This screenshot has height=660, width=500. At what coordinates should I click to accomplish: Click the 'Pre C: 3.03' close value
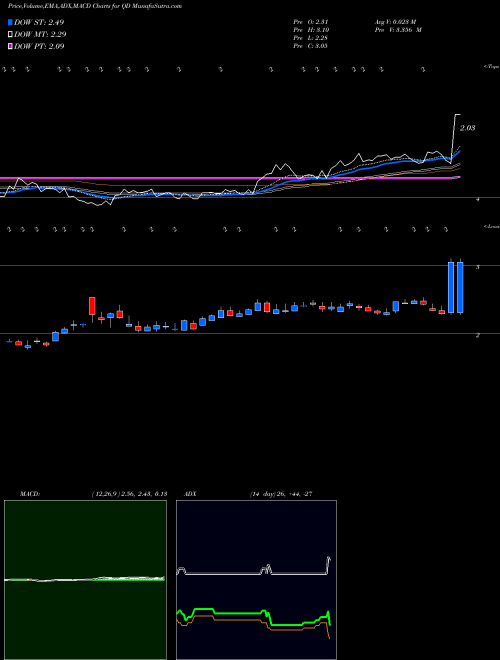coord(311,46)
